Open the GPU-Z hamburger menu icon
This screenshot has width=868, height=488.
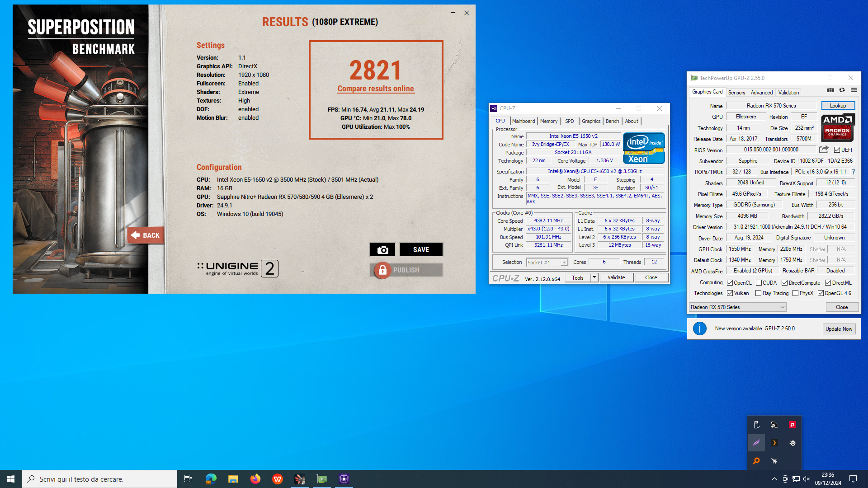coord(854,90)
